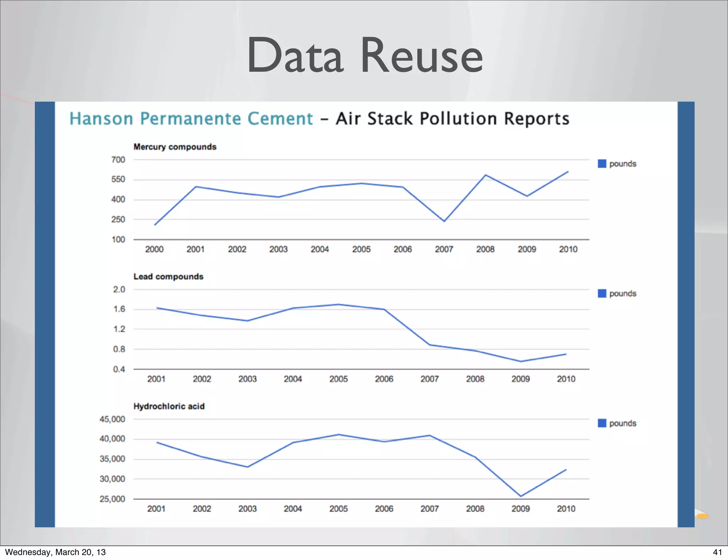Image resolution: width=728 pixels, height=560 pixels.
Task: Click the Mercury line's 2010 peak point
Action: 568,172
